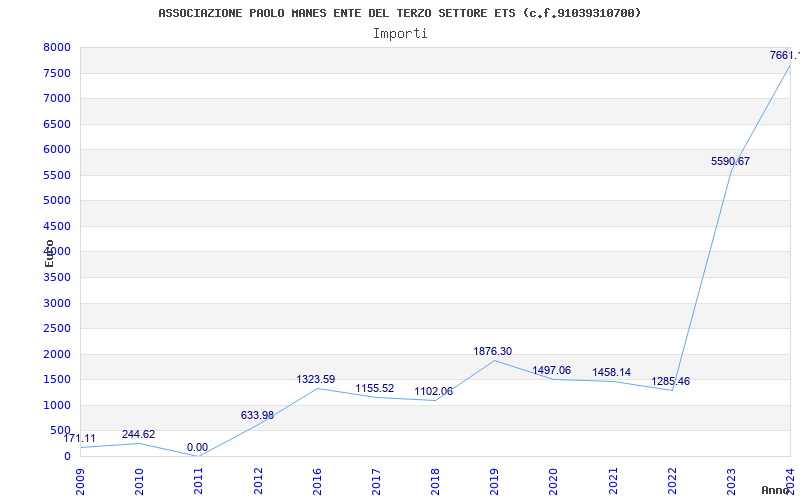Viewport: 800px width, 500px height.
Task: Click the Associazione Paolo Manes chart title
Action: coord(400,13)
